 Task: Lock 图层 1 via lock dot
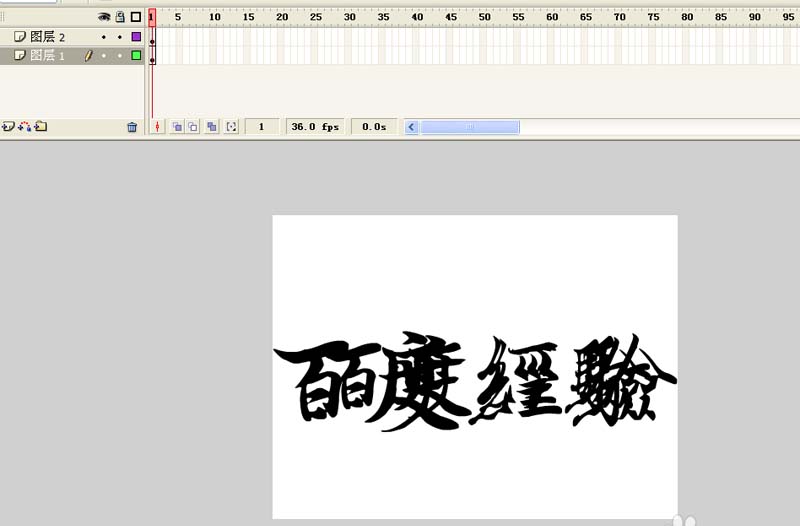pyautogui.click(x=120, y=56)
